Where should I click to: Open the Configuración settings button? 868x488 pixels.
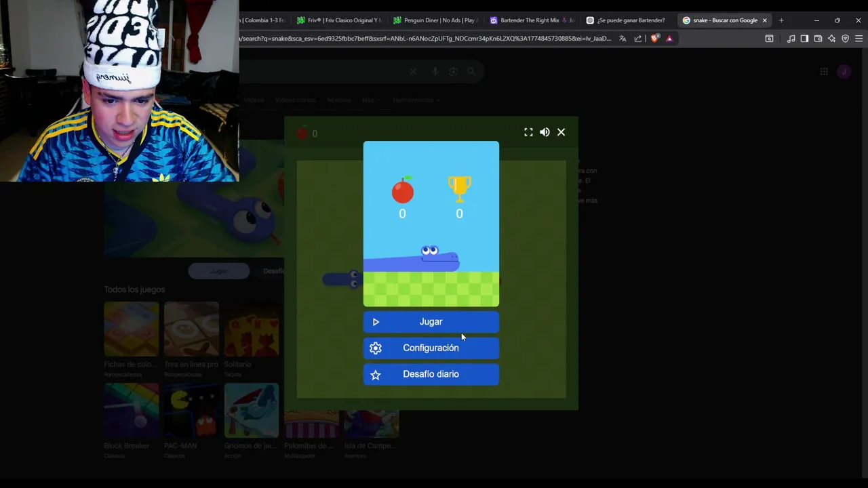point(431,348)
